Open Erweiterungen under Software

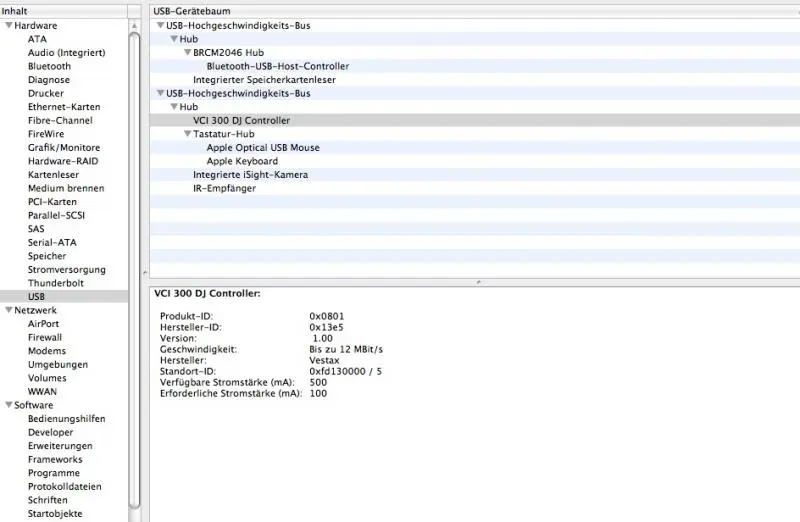click(x=60, y=446)
